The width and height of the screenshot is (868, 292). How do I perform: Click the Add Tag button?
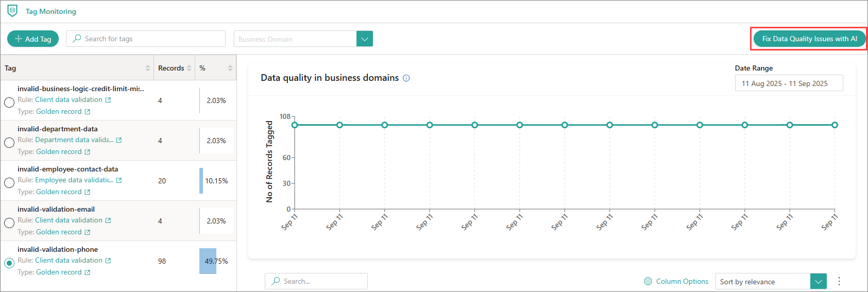[x=33, y=39]
